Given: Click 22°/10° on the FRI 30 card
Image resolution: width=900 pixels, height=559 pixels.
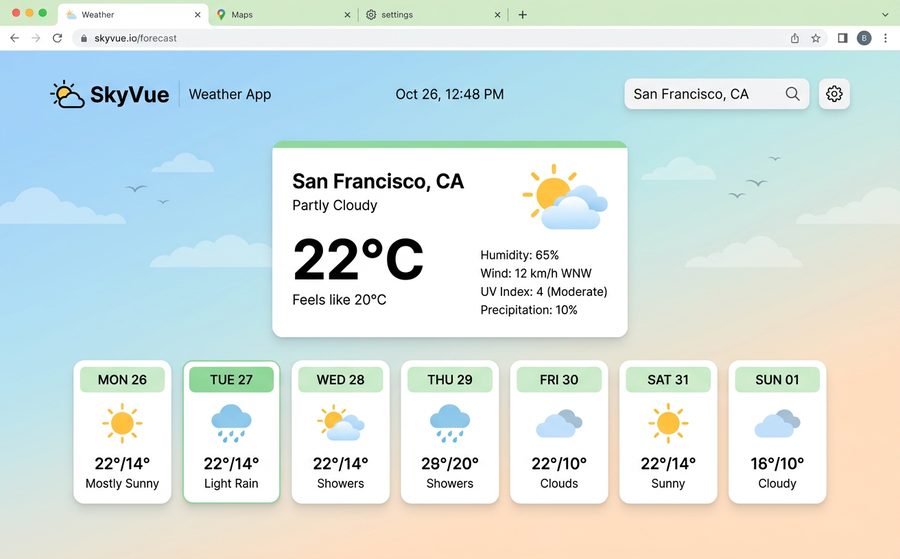Looking at the screenshot, I should click(559, 463).
